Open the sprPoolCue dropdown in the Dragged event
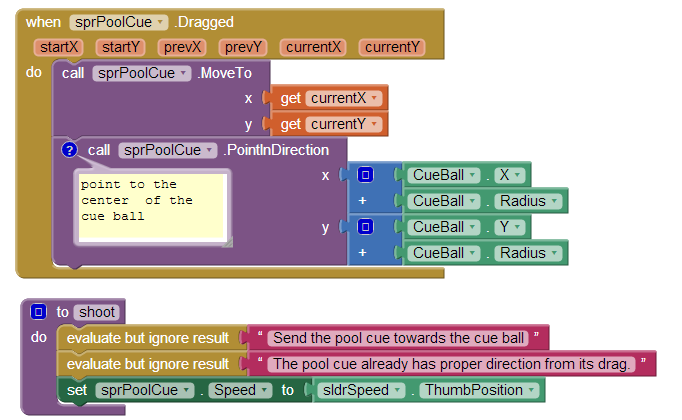682x420 pixels. pyautogui.click(x=119, y=22)
